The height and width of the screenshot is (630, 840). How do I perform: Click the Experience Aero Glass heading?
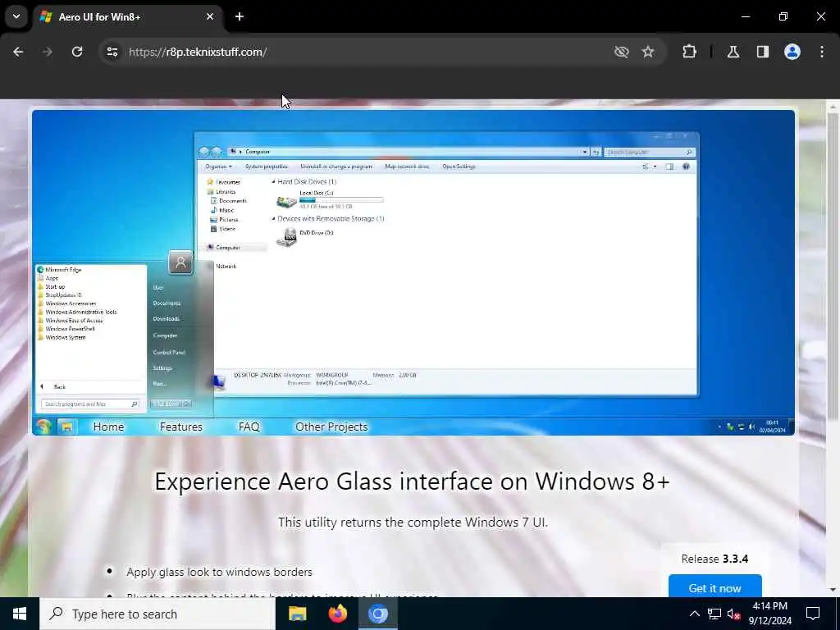point(412,481)
